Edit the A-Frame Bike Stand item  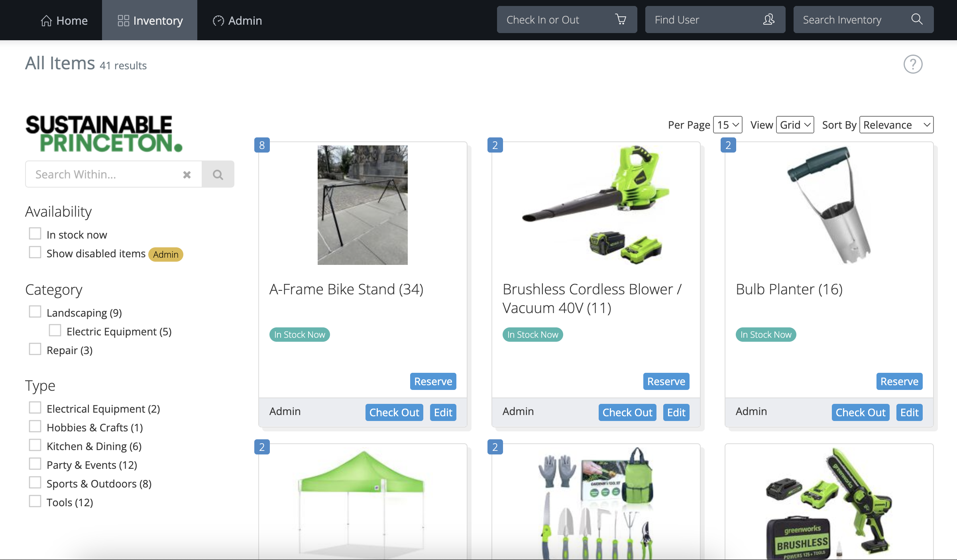[x=443, y=413]
